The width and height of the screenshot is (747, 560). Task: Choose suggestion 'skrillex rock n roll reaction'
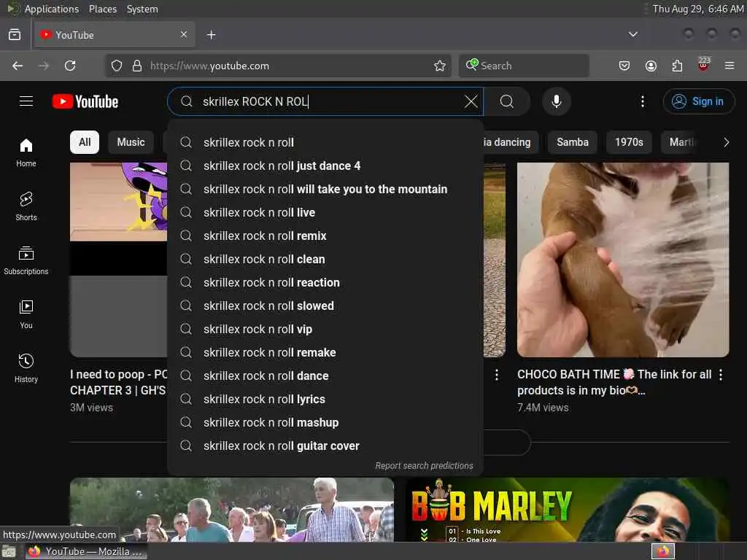click(326, 282)
